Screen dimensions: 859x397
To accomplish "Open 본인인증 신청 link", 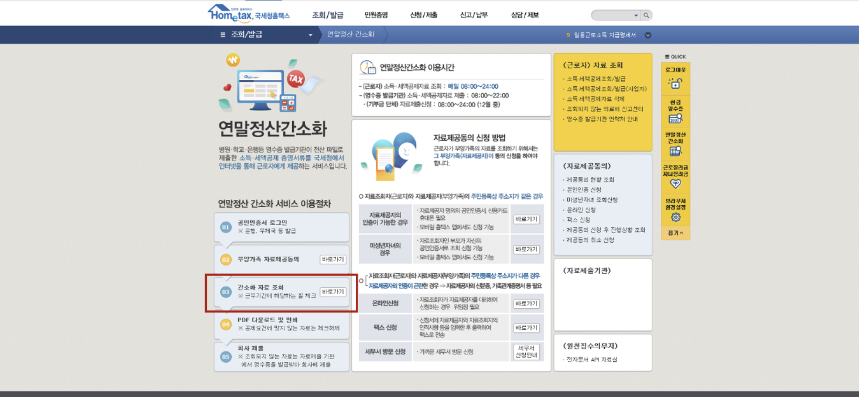I will click(583, 189).
